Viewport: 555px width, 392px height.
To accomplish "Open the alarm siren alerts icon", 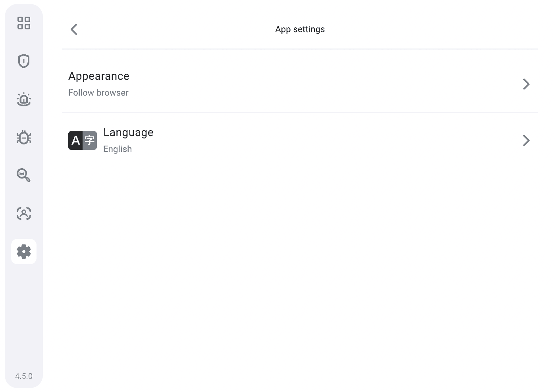I will pos(24,99).
